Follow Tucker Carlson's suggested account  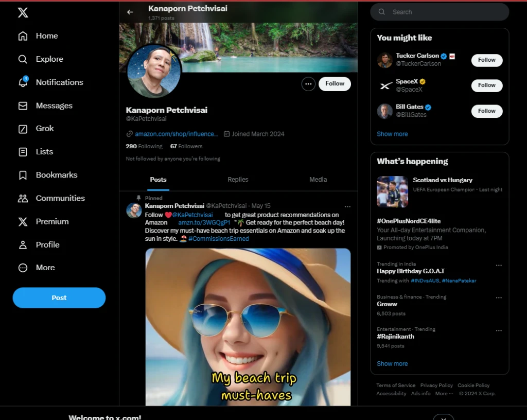tap(486, 60)
